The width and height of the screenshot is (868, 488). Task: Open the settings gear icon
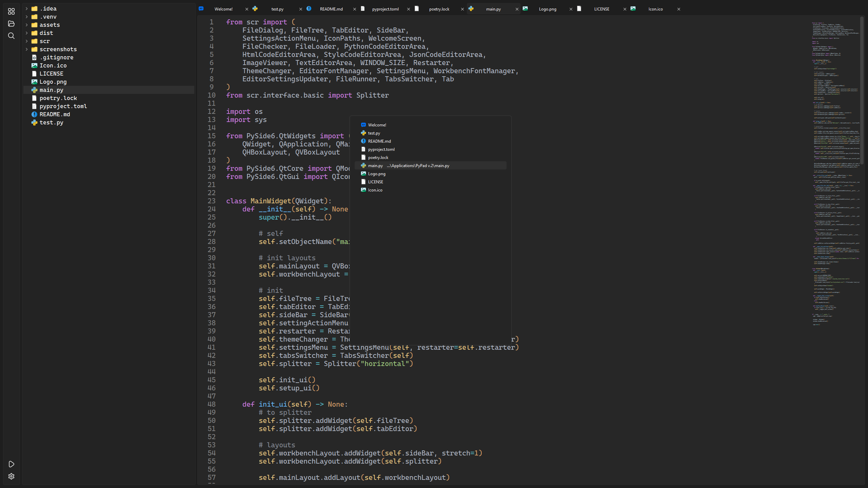coord(11,476)
